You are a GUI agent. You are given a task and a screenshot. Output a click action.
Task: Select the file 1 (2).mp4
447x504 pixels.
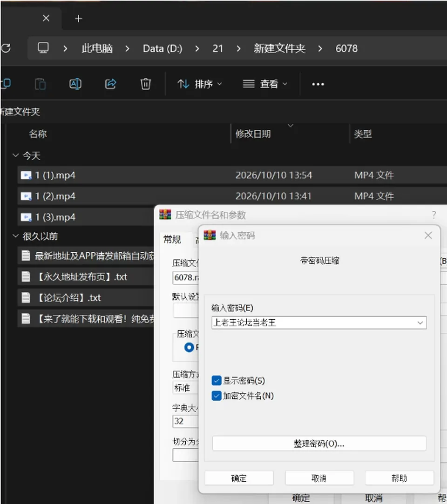tap(231, 196)
